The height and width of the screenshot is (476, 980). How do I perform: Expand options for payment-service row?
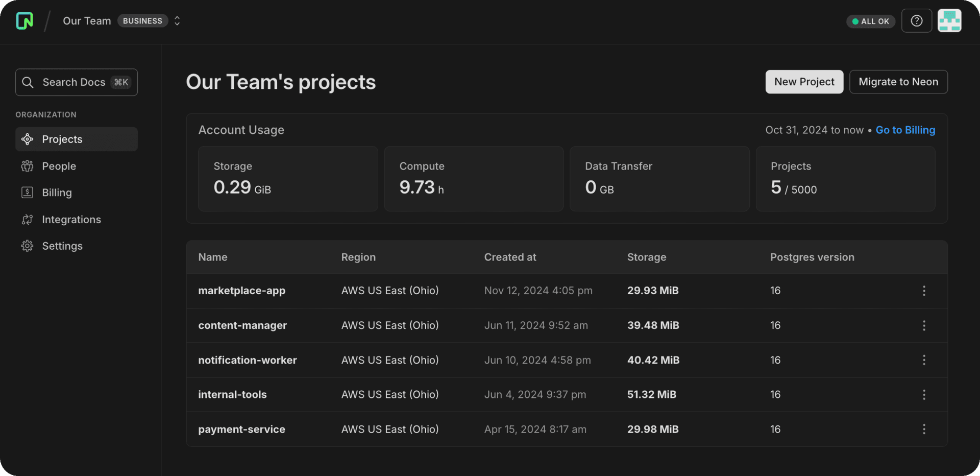[924, 429]
